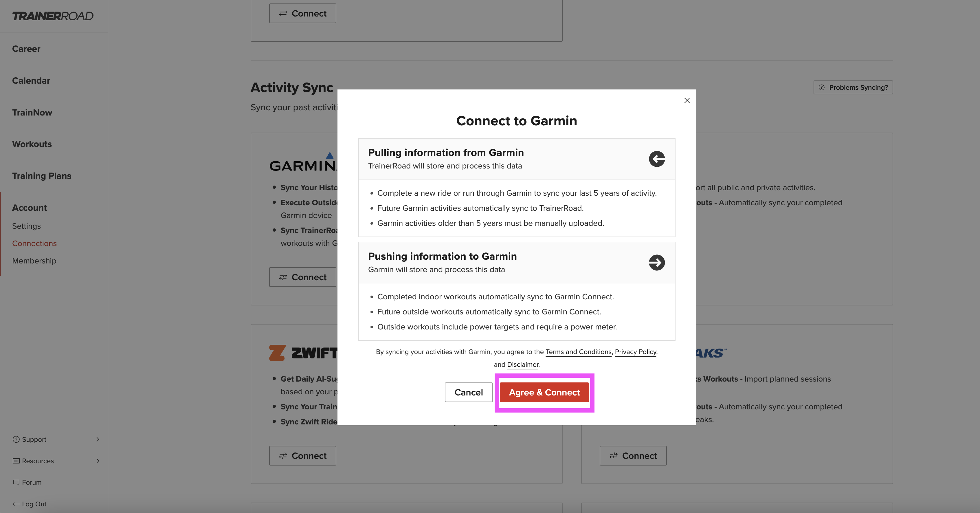Click the Support help icon
The image size is (980, 513).
pos(16,439)
